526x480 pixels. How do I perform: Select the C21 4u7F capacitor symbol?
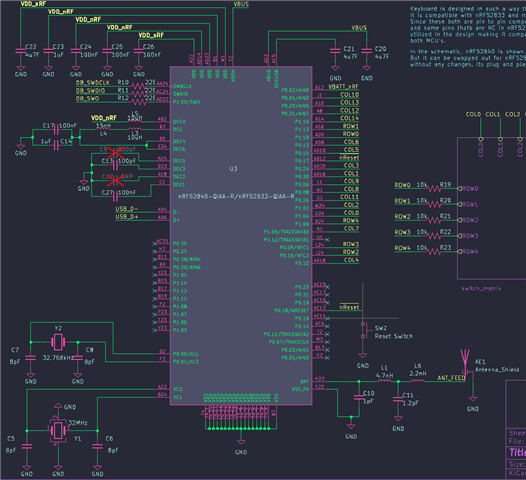point(335,51)
